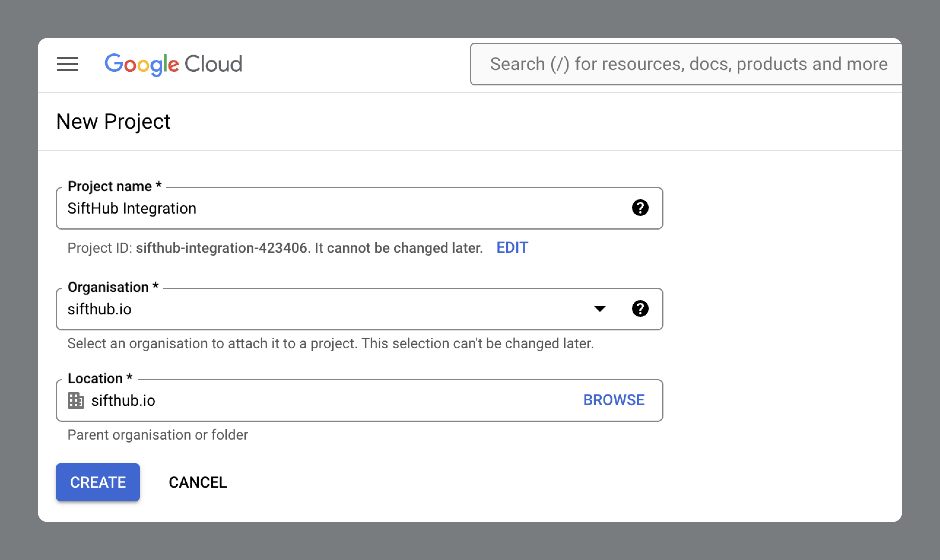Cancel the new project creation
940x560 pixels.
197,482
